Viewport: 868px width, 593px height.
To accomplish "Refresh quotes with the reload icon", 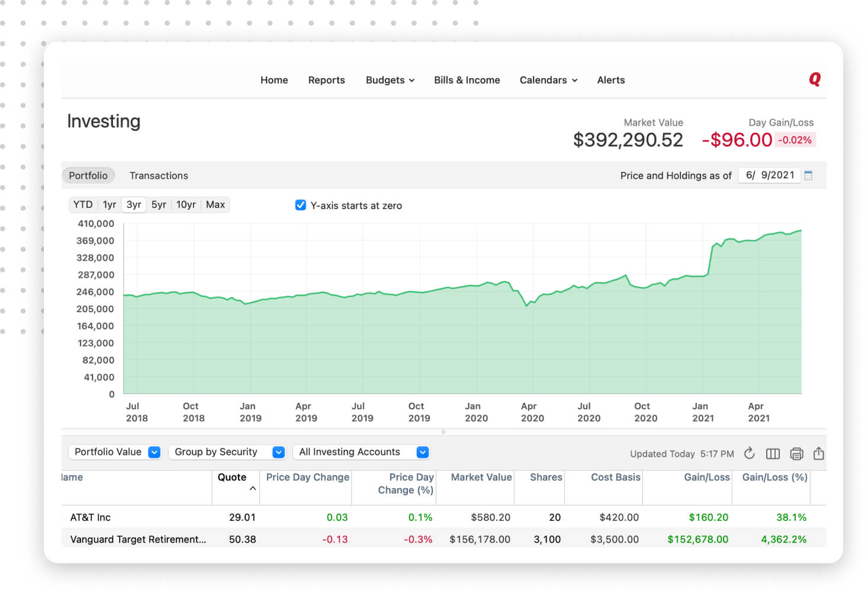I will 749,453.
